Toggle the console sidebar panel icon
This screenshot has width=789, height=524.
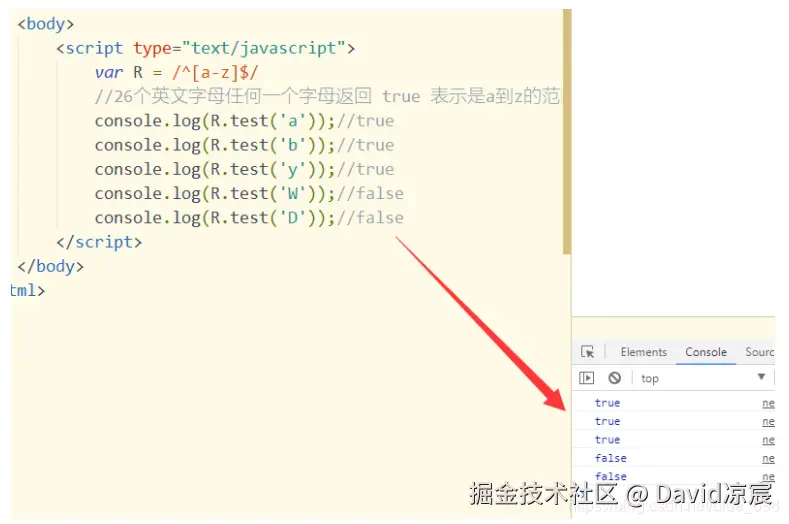pos(587,378)
